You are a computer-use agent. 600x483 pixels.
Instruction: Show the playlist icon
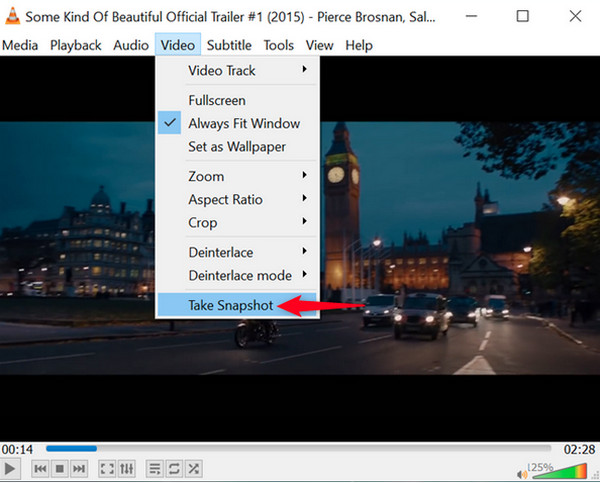click(155, 468)
